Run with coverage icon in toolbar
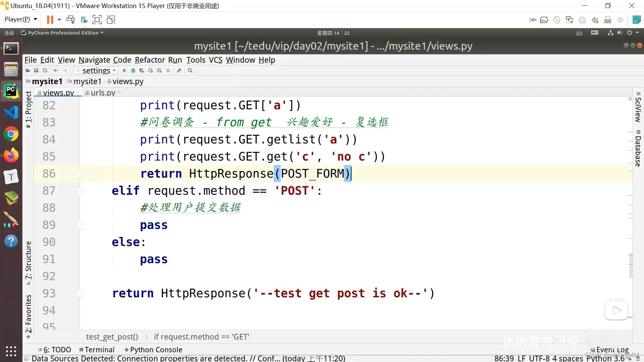644x362 pixels. (x=142, y=70)
